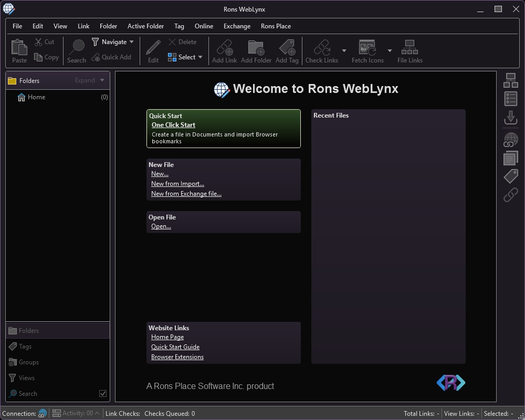525x420 pixels.
Task: Click the Copy toolbar icon
Action: pos(38,57)
